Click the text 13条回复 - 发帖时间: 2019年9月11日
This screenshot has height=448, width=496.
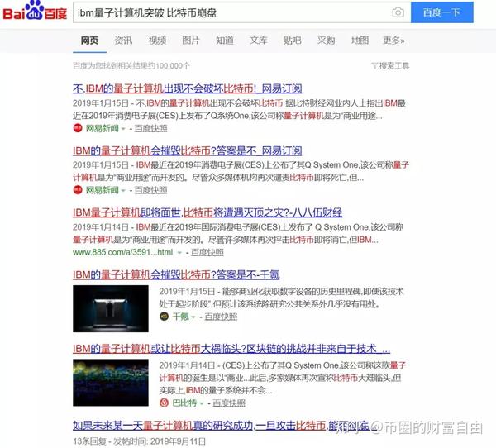[139, 441]
